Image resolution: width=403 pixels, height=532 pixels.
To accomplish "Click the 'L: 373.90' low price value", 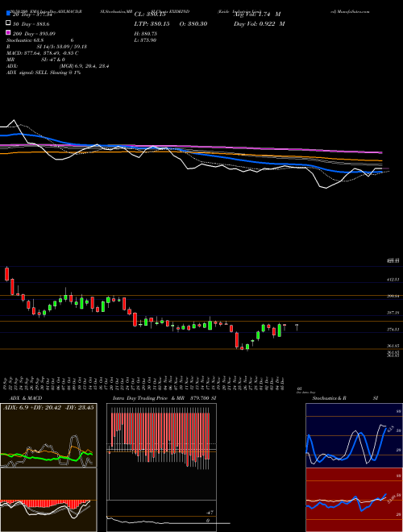I will pyautogui.click(x=145, y=40).
